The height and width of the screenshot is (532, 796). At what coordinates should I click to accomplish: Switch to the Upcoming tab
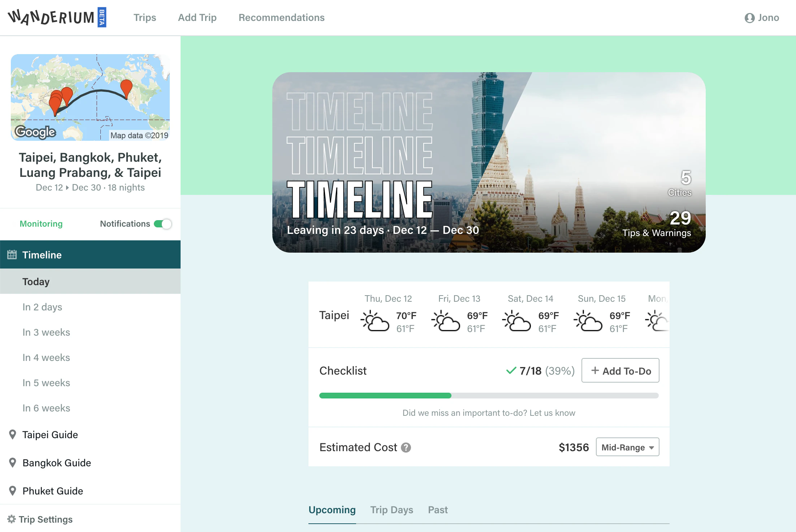pos(332,510)
